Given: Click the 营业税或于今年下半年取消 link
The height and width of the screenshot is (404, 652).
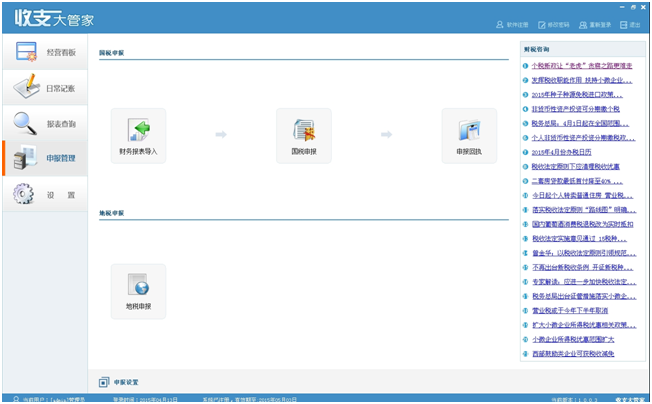Looking at the screenshot, I should (x=572, y=311).
